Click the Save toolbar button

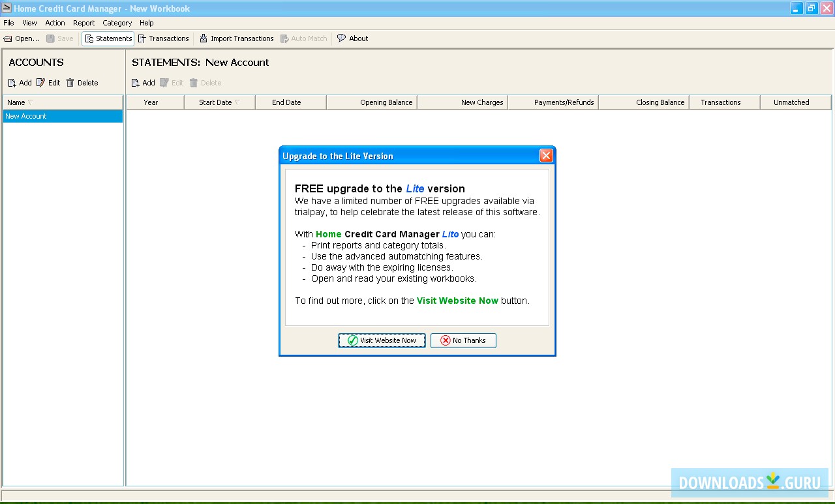coord(59,38)
